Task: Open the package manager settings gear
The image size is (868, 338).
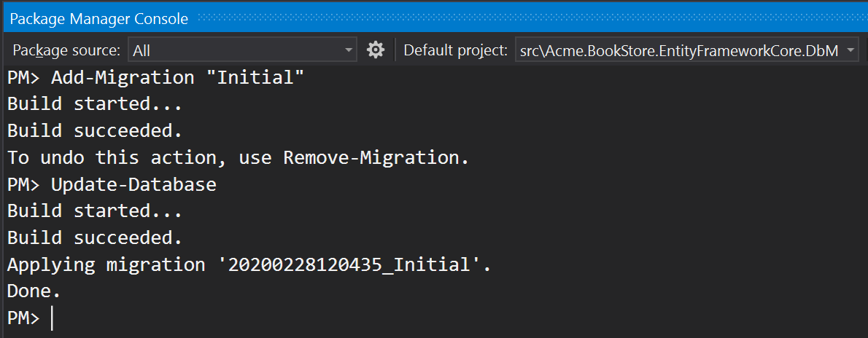Action: [x=376, y=50]
